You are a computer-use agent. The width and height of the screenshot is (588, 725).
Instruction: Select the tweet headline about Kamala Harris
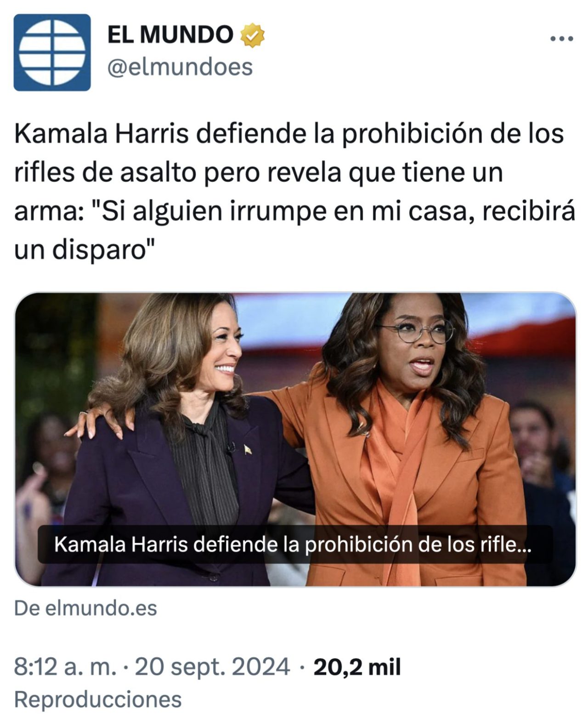pos(294,192)
